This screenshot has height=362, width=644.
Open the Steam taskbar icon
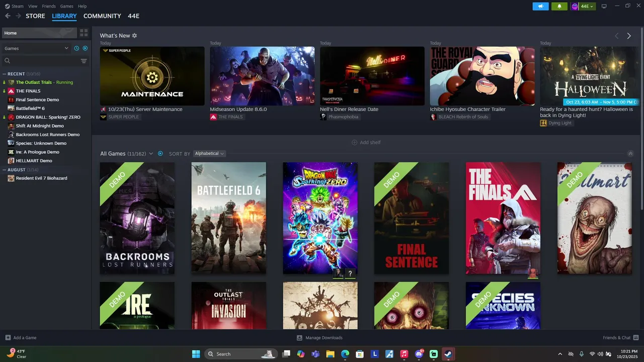coord(448,354)
